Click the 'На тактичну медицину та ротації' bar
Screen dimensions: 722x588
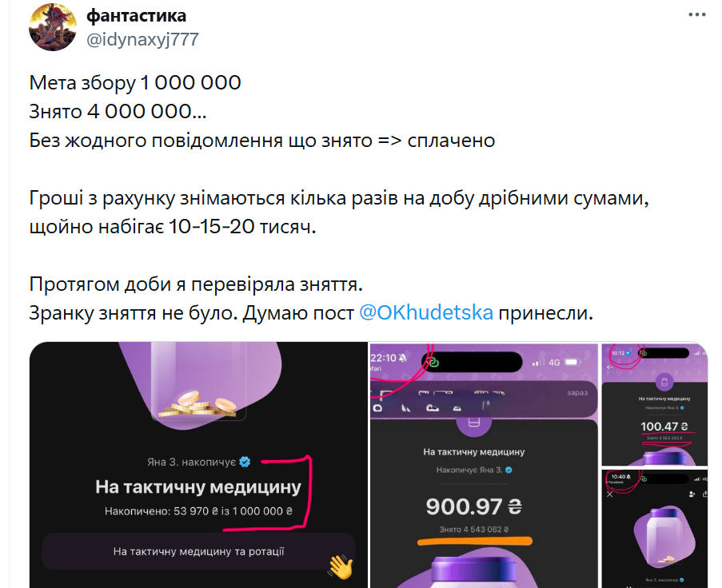pos(198,551)
